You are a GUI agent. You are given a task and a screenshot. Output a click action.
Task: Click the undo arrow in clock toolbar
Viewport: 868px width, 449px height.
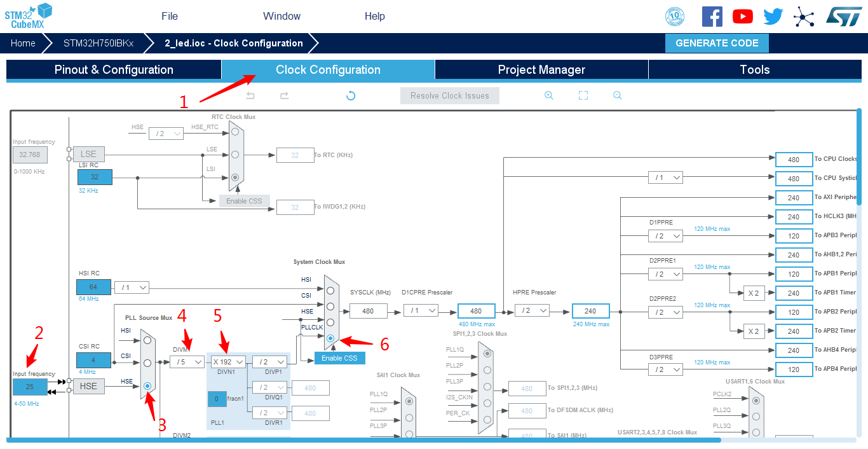point(250,95)
